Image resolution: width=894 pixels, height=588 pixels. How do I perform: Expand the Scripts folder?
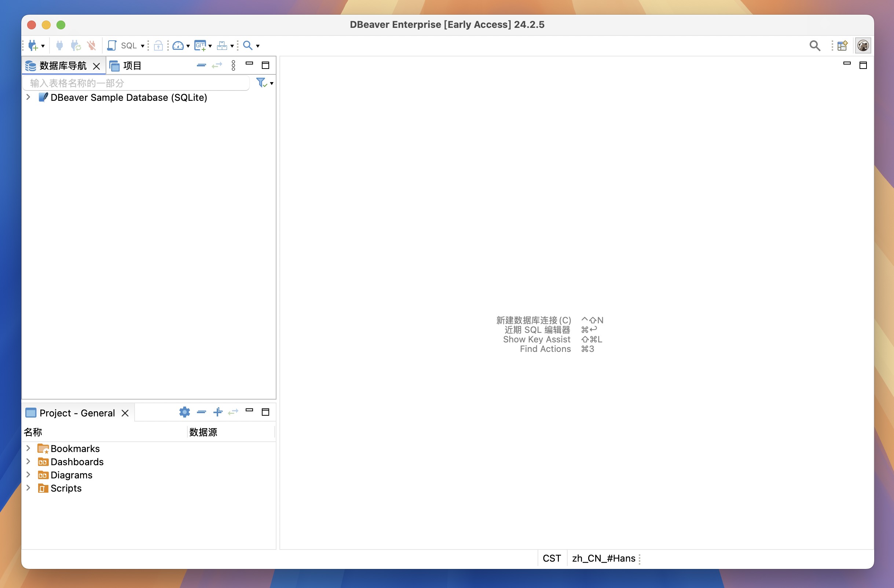(28, 488)
